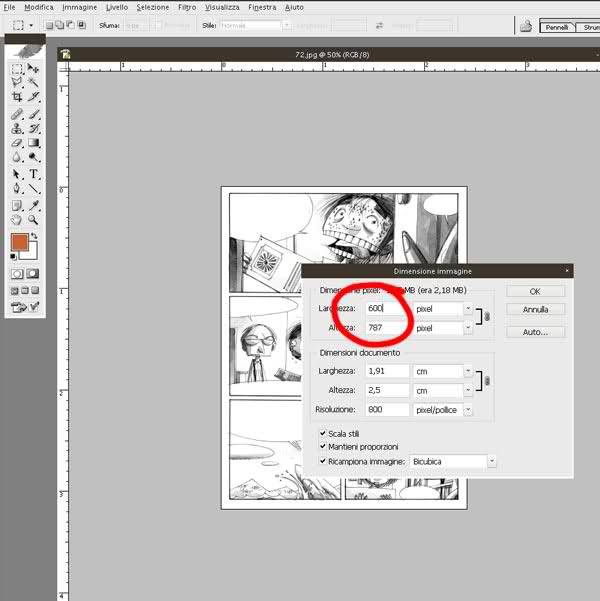Click the orange foreground color swatch

(x=20, y=242)
